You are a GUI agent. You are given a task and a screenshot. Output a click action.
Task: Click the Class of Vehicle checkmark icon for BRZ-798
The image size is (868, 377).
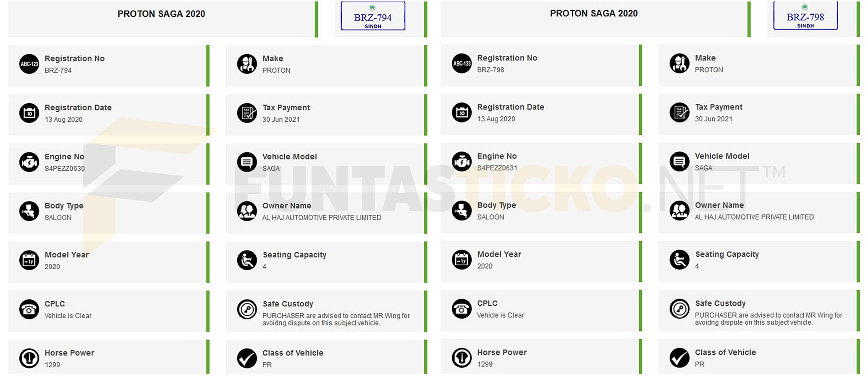(679, 358)
